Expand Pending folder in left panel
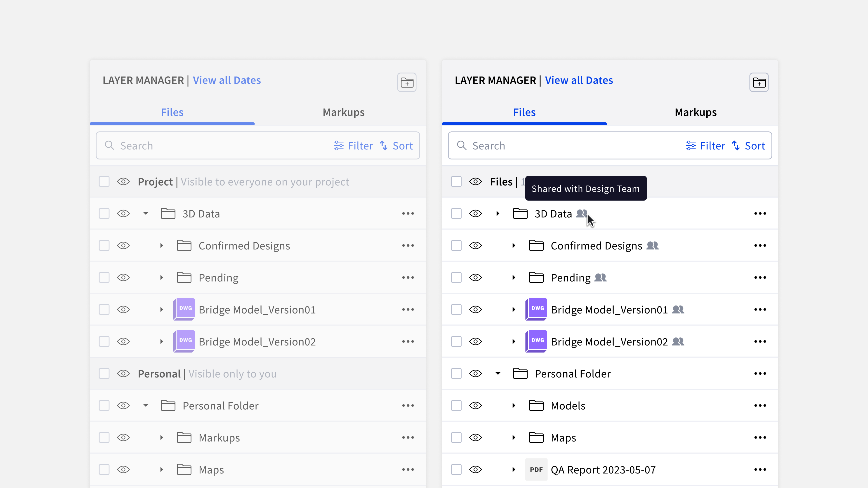Screen dimensions: 868x488 click(162, 277)
